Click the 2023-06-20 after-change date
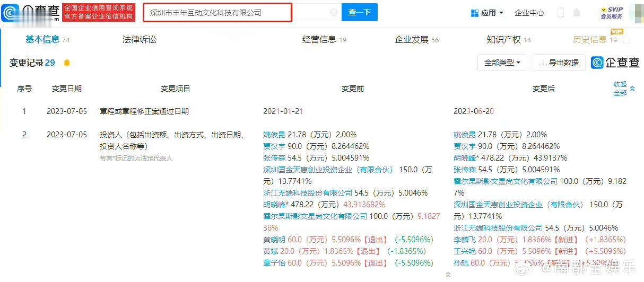 474,111
